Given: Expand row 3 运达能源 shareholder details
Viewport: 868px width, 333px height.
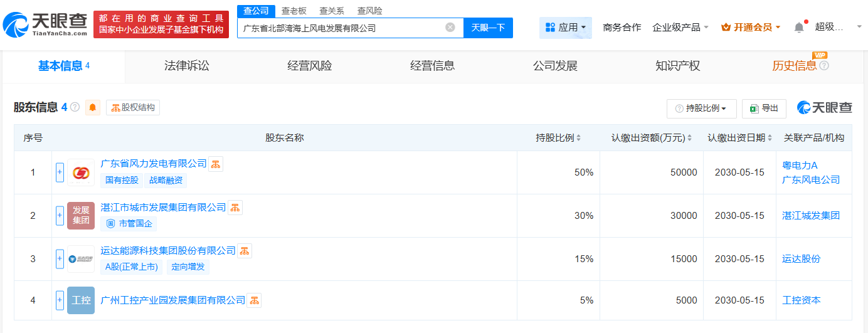Looking at the screenshot, I should pos(60,259).
